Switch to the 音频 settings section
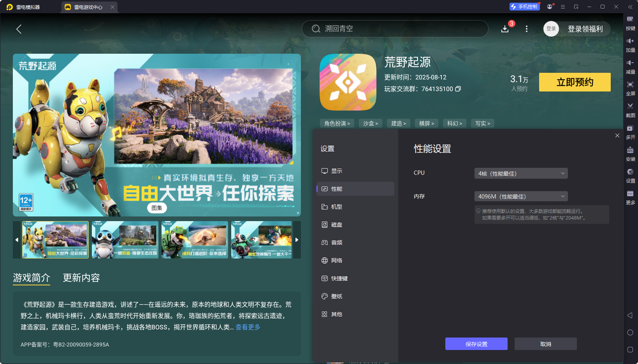This screenshot has height=364, width=638. pyautogui.click(x=337, y=242)
